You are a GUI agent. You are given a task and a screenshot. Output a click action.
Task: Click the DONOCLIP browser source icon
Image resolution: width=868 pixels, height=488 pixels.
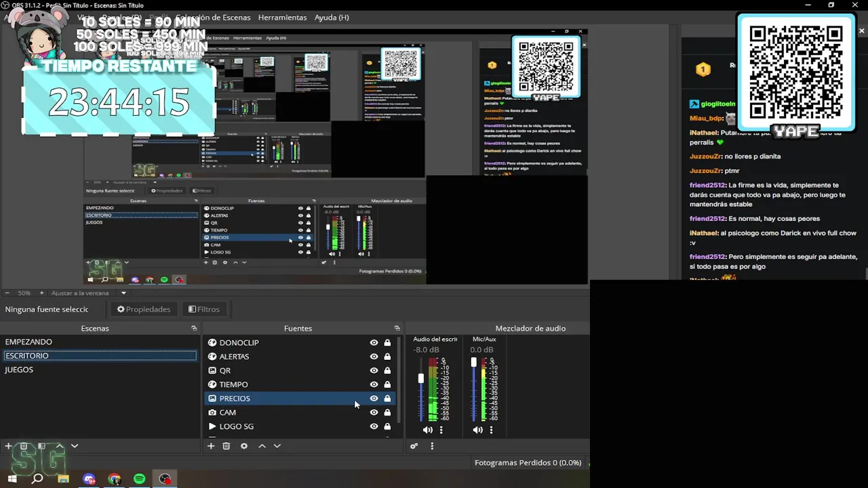(212, 342)
